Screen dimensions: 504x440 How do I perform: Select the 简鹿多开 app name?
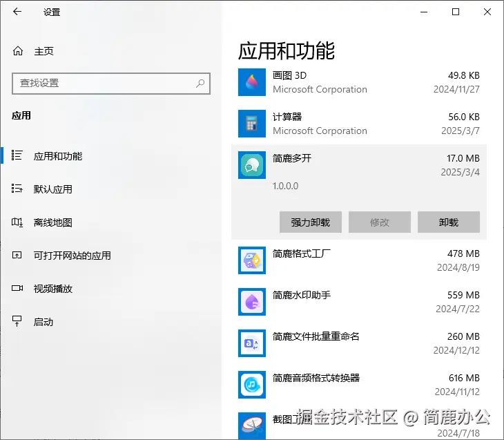[292, 158]
